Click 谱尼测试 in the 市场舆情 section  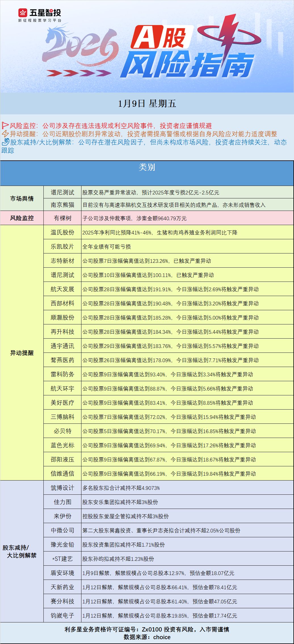click(x=62, y=192)
